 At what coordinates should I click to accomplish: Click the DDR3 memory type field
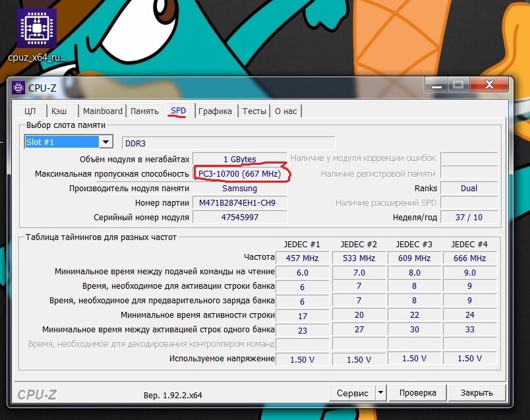(x=229, y=143)
